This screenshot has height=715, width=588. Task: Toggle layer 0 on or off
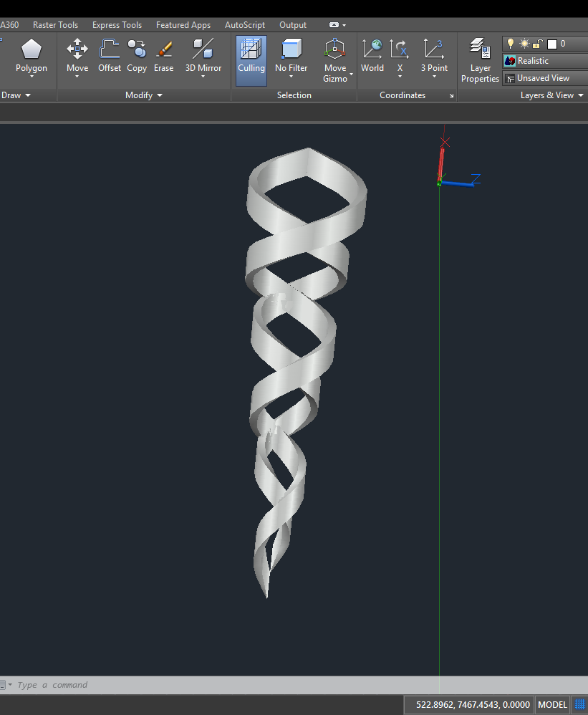click(511, 43)
